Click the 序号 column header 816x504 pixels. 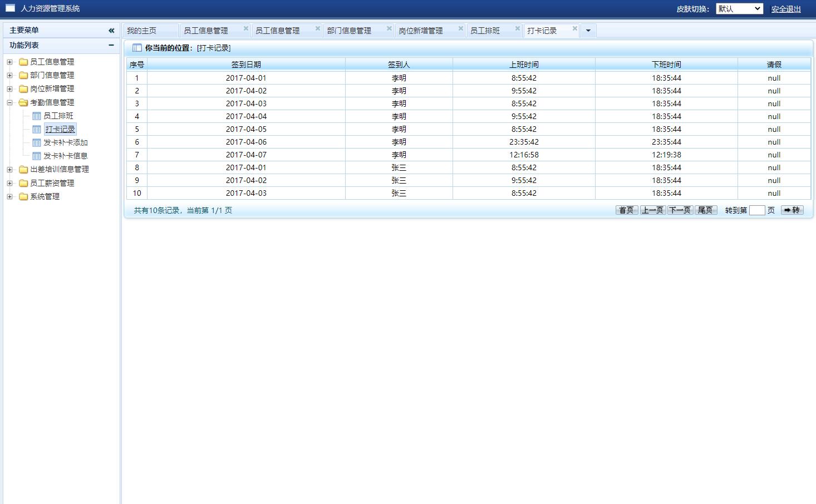(x=137, y=65)
